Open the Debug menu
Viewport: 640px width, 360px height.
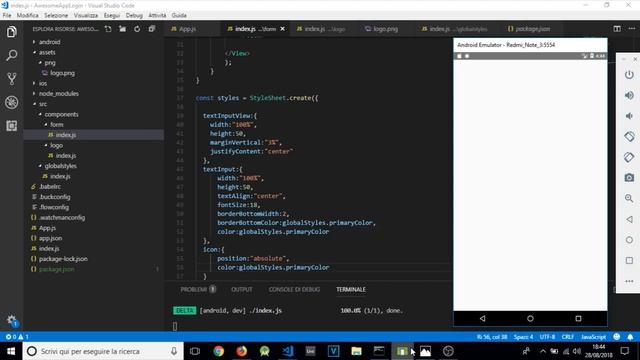click(x=134, y=15)
